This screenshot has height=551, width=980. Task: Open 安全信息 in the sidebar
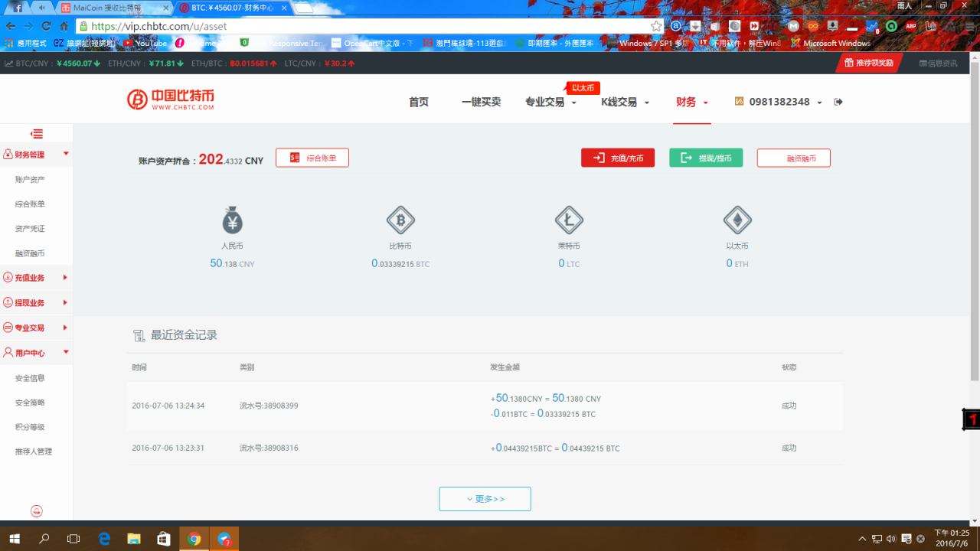pyautogui.click(x=30, y=378)
